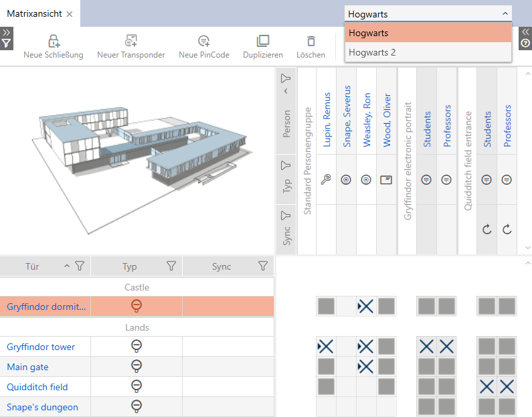This screenshot has width=532, height=417.
Task: Open filter on the Typ column header
Action: tap(171, 266)
